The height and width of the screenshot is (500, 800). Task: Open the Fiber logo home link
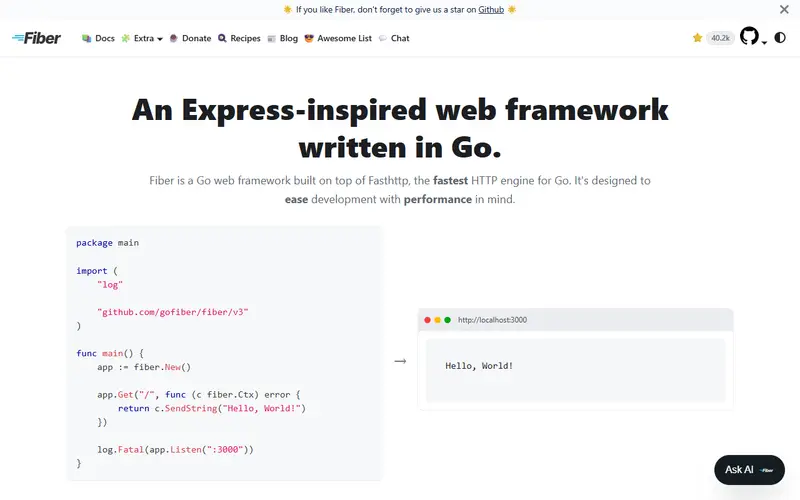point(36,38)
